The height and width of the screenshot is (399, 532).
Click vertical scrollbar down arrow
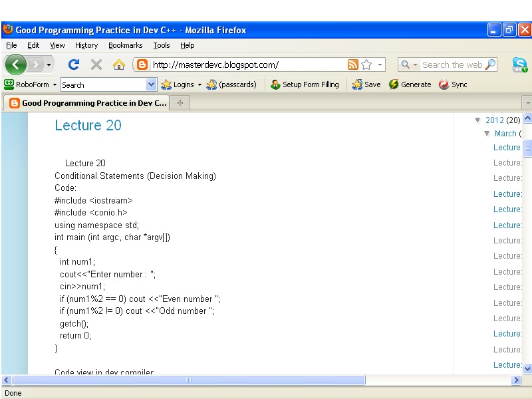(x=527, y=368)
